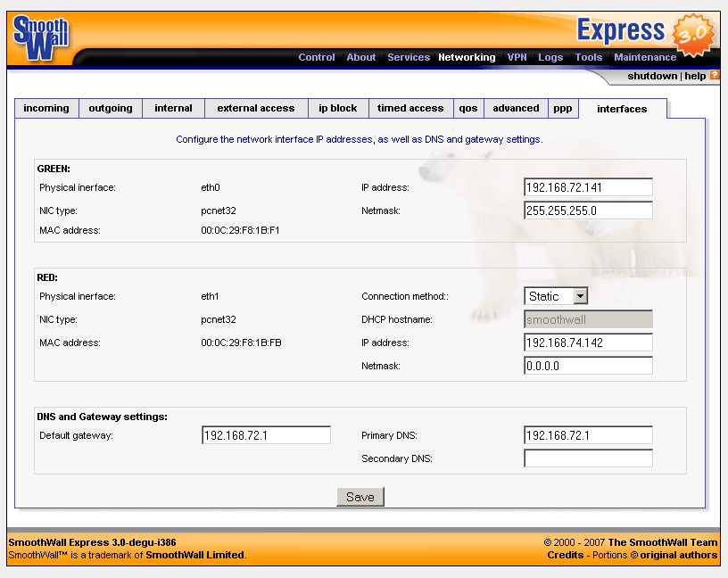Click the 'Secondary DNS:' label
Image resolution: width=728 pixels, height=578 pixels.
point(396,458)
